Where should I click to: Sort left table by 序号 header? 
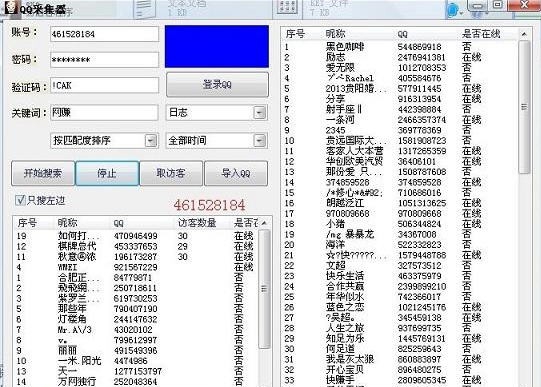(x=27, y=223)
